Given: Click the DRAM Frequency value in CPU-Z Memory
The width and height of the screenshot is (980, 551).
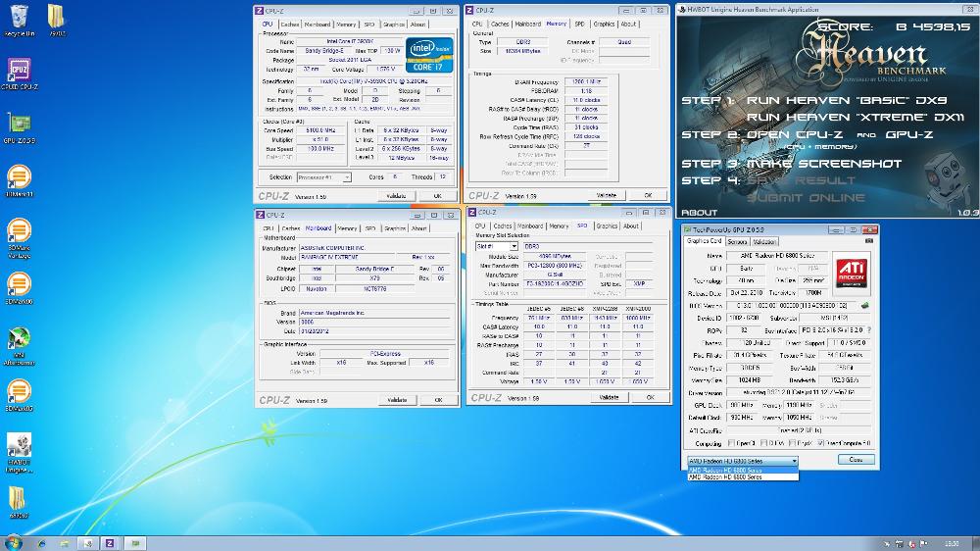Looking at the screenshot, I should coord(586,82).
